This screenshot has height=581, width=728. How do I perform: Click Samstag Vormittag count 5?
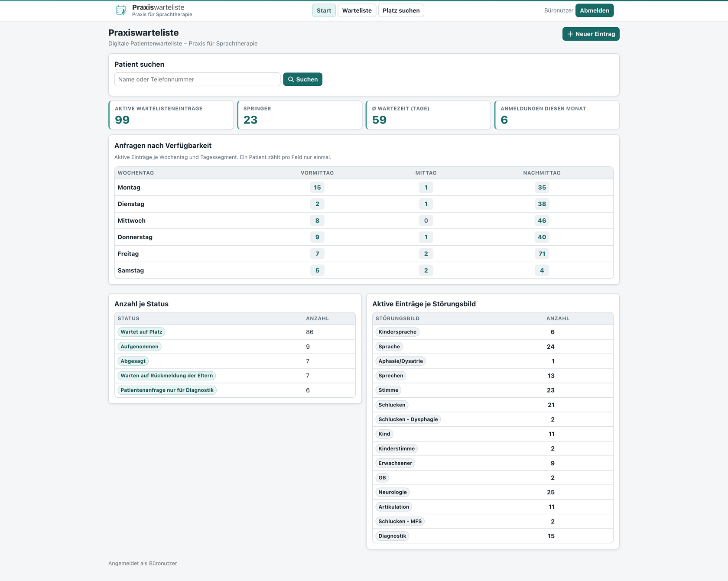coord(317,270)
